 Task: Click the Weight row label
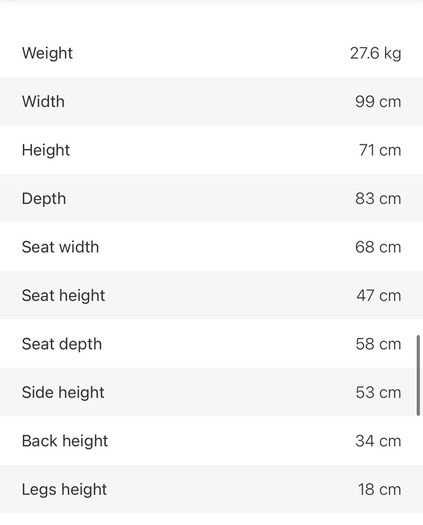(47, 53)
